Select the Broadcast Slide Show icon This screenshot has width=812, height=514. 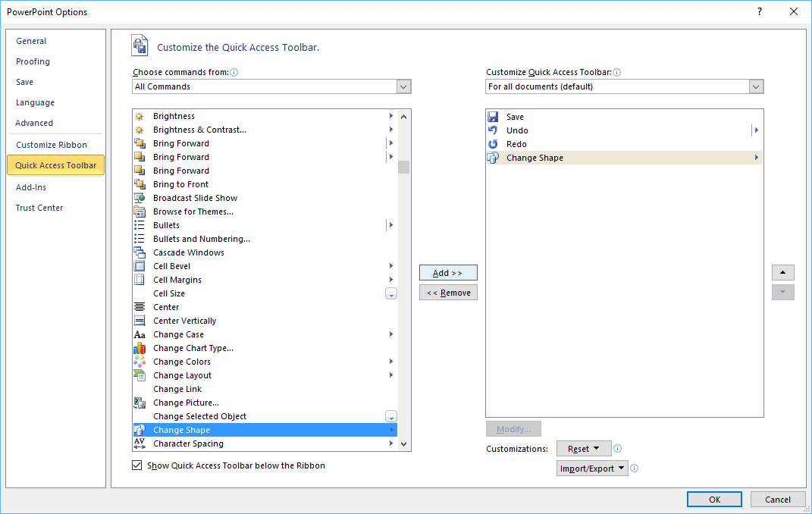(140, 198)
